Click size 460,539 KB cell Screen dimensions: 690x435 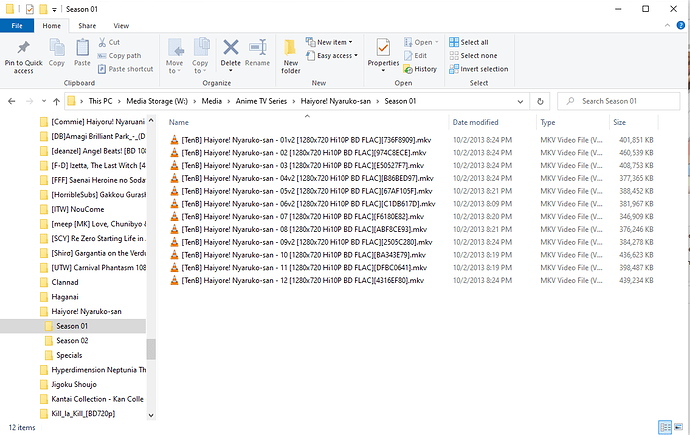coord(636,153)
